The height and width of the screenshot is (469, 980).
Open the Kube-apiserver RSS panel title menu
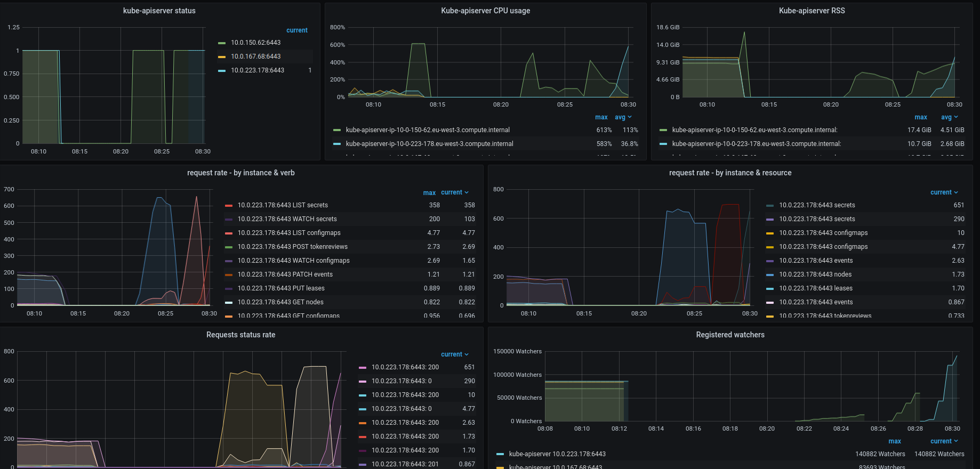812,11
